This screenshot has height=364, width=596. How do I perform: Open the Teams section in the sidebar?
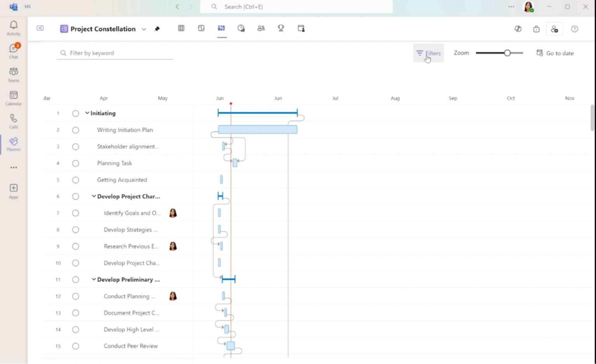click(x=13, y=73)
